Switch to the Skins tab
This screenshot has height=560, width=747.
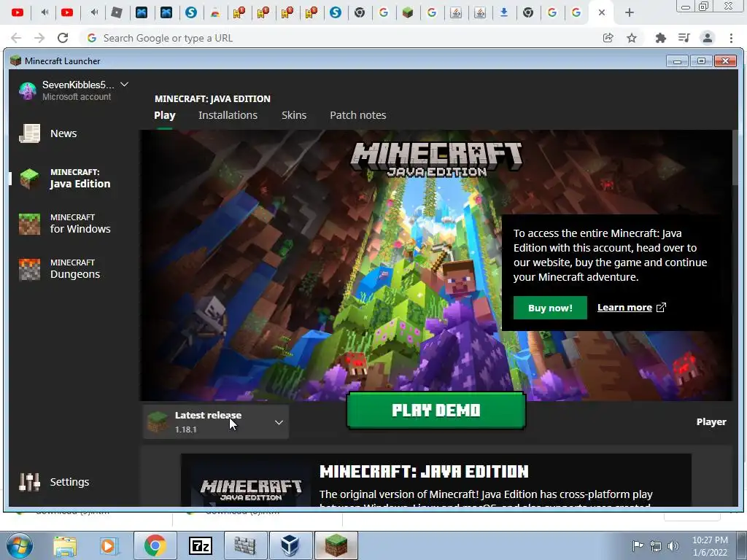click(294, 115)
